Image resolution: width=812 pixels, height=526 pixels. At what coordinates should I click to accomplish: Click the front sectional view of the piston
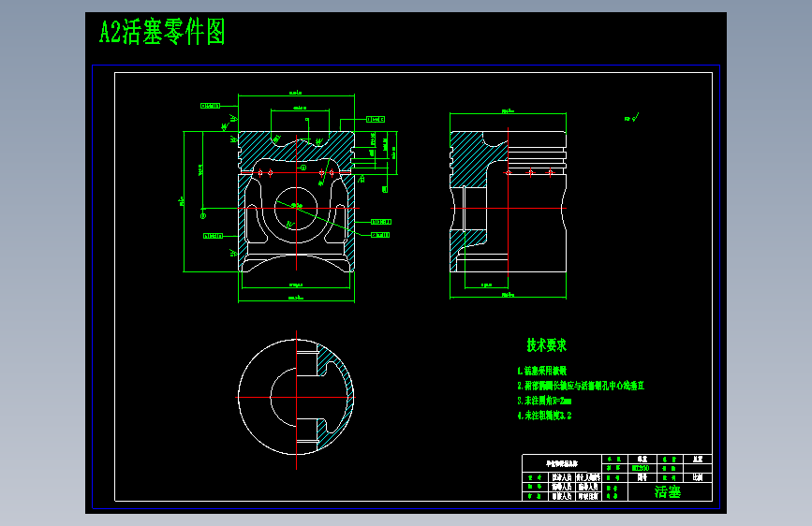point(296,201)
